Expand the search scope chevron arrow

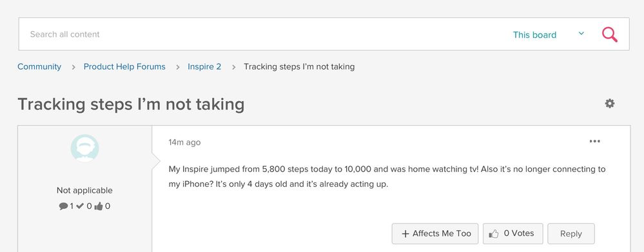(x=581, y=34)
